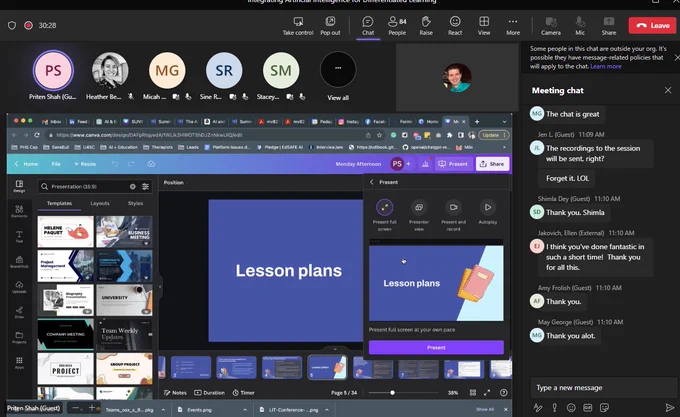Screen dimensions: 680x417
Task: Toggle the Camera on or off
Action: (551, 26)
